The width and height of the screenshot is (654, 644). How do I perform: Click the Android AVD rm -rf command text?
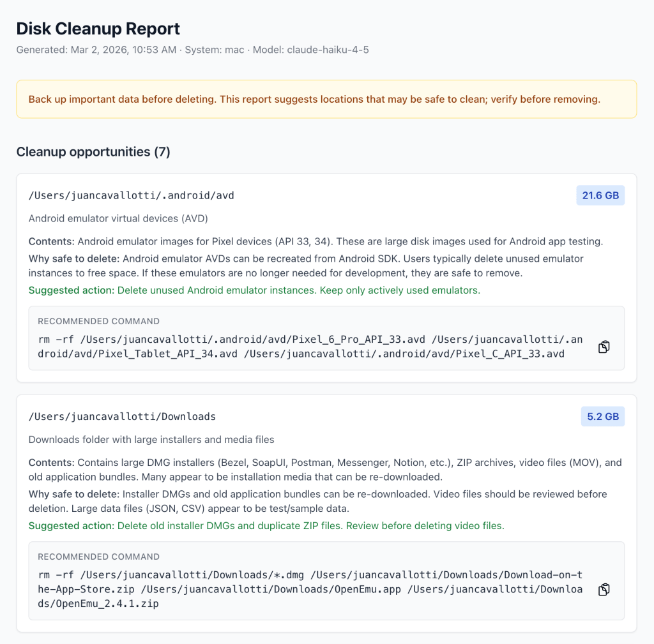[301, 346]
